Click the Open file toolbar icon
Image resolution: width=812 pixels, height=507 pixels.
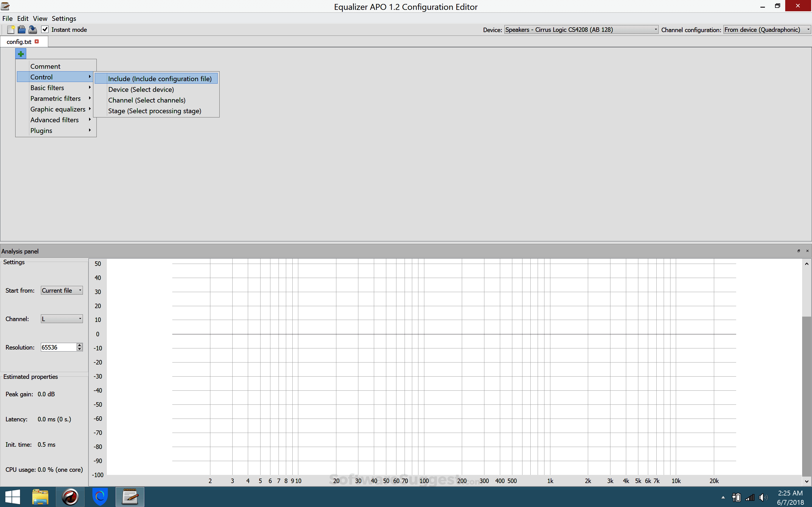(x=21, y=30)
